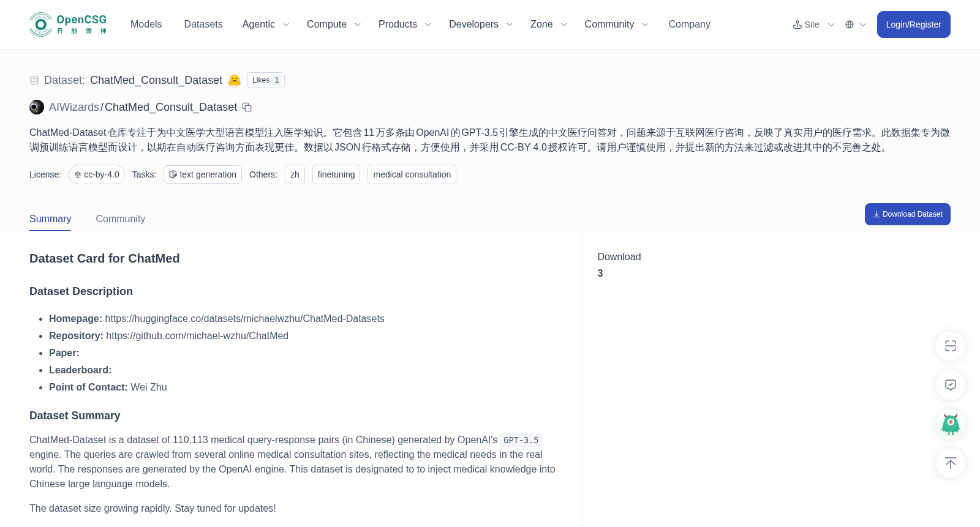Image resolution: width=980 pixels, height=527 pixels.
Task: Expand the Products dropdown menu
Action: click(x=405, y=24)
